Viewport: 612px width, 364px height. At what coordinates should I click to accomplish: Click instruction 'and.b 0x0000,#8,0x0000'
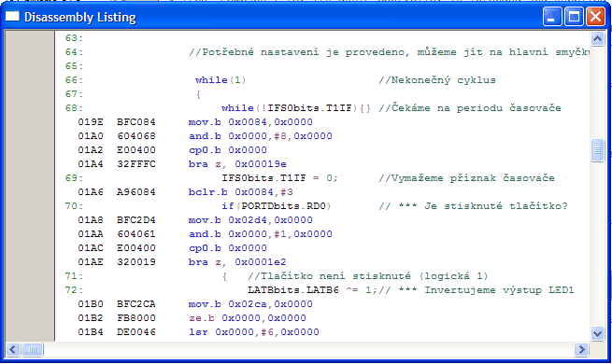coord(261,136)
